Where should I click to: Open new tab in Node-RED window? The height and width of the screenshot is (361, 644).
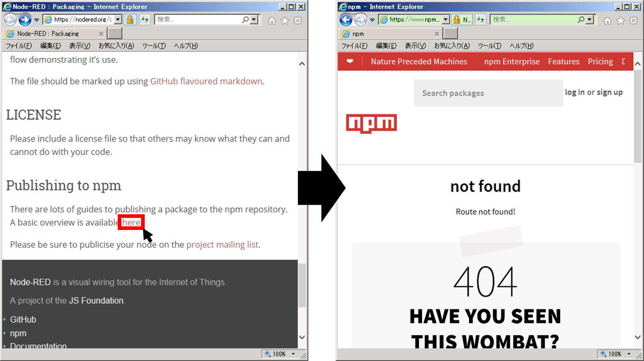pyautogui.click(x=115, y=34)
